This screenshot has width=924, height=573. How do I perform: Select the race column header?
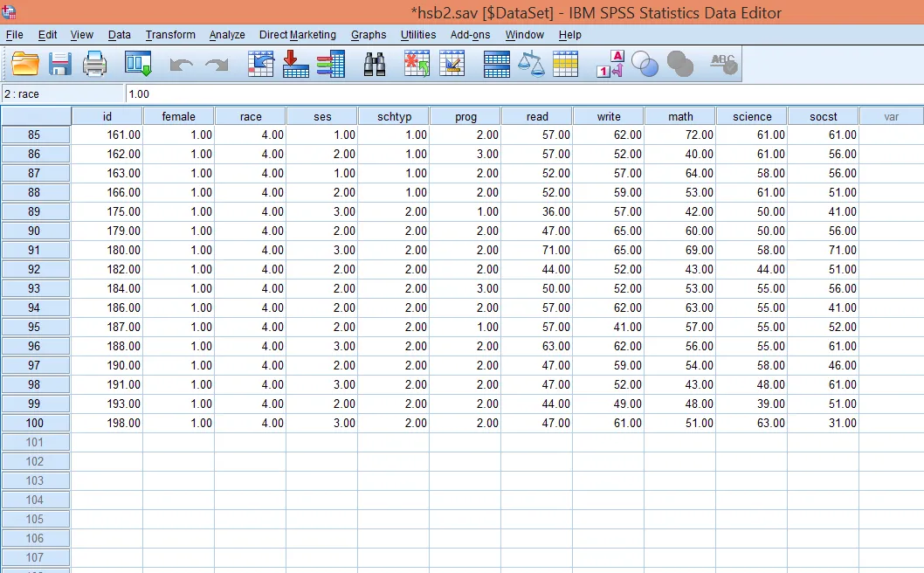coord(250,115)
